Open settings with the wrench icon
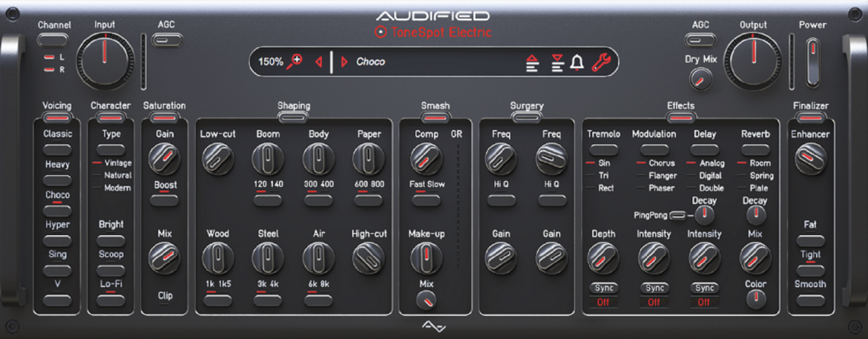 (x=601, y=62)
